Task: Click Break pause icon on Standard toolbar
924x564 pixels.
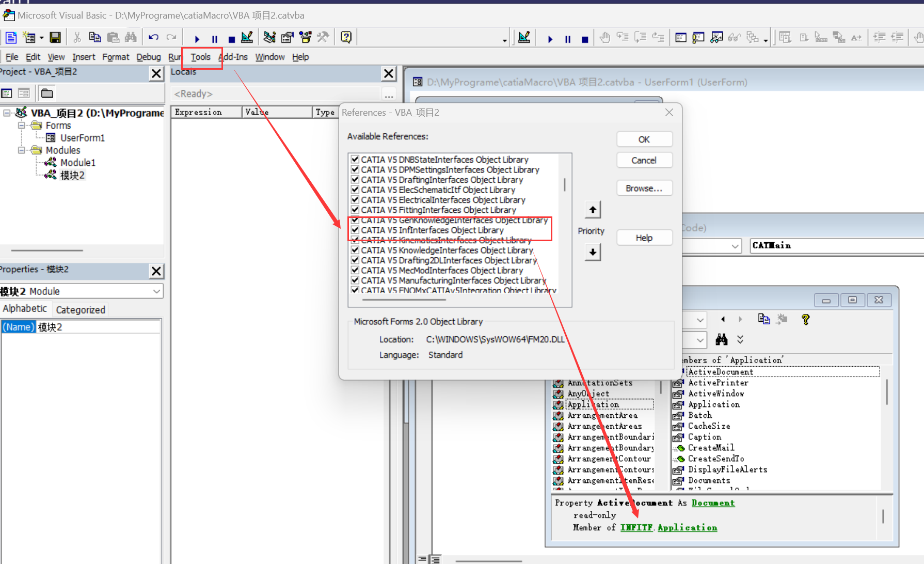Action: click(215, 39)
